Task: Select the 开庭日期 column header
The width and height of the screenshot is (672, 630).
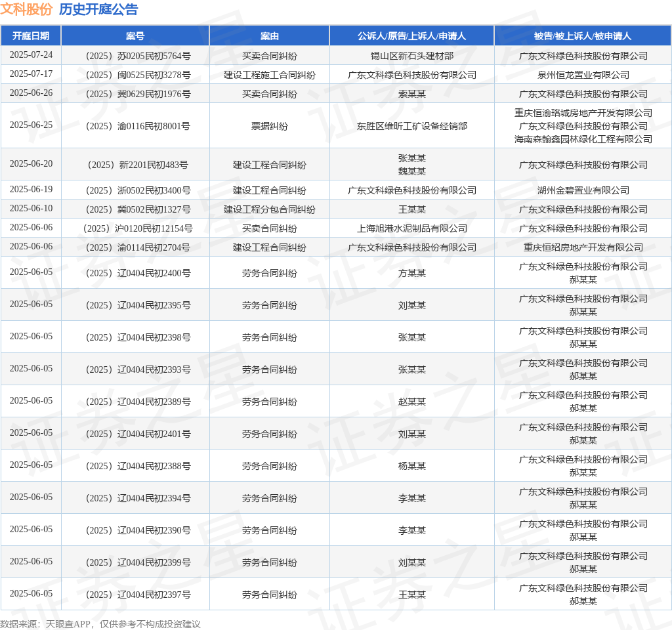Action: 31,36
